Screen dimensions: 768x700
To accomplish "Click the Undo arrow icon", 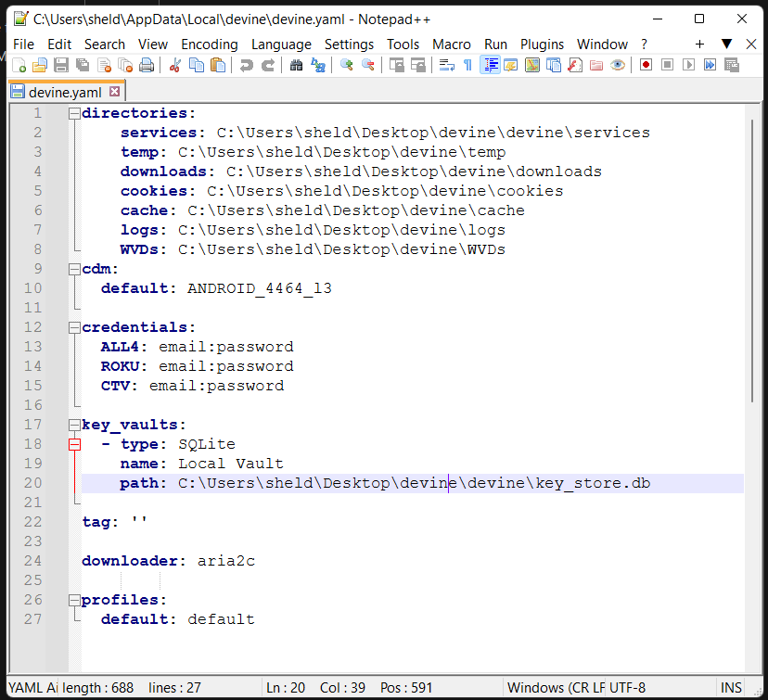I will (247, 65).
